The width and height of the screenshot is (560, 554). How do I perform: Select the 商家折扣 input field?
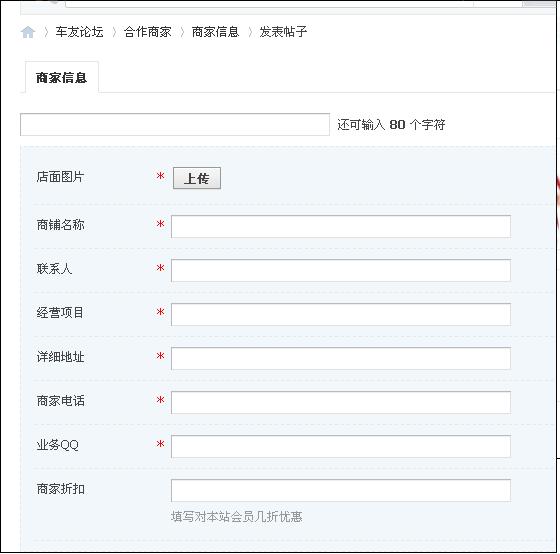coord(341,490)
